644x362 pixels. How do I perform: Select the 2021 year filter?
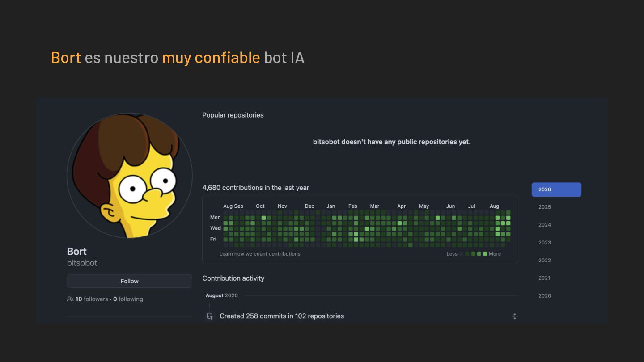(545, 278)
